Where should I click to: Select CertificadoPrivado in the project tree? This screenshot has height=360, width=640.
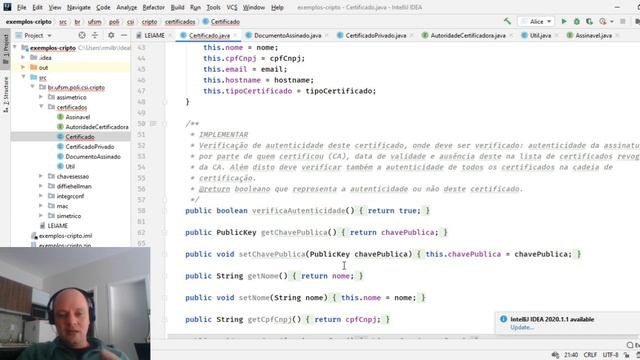click(x=89, y=147)
